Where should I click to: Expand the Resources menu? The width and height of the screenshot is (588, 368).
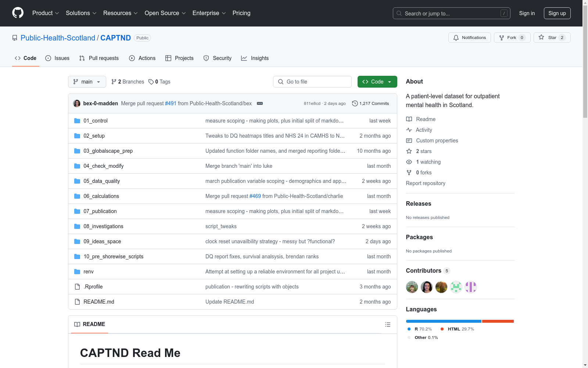[121, 13]
